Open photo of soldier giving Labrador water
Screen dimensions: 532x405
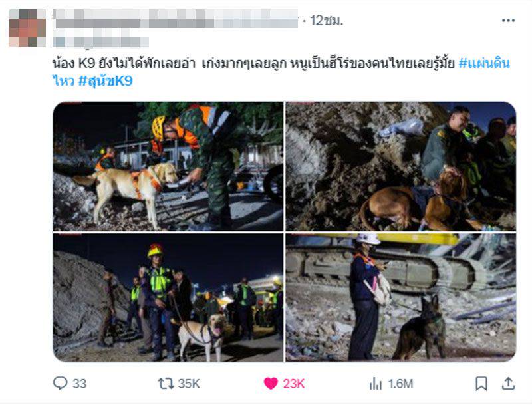coord(168,166)
